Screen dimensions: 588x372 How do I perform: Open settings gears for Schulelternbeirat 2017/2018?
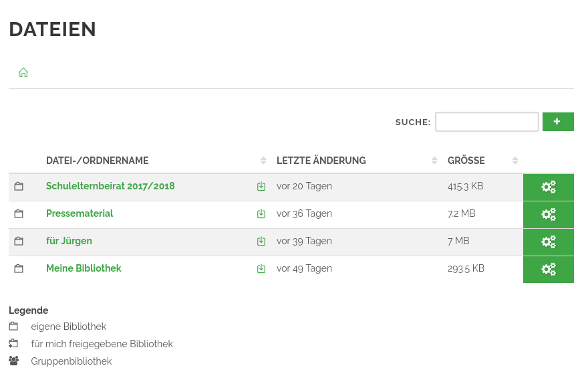tap(549, 187)
